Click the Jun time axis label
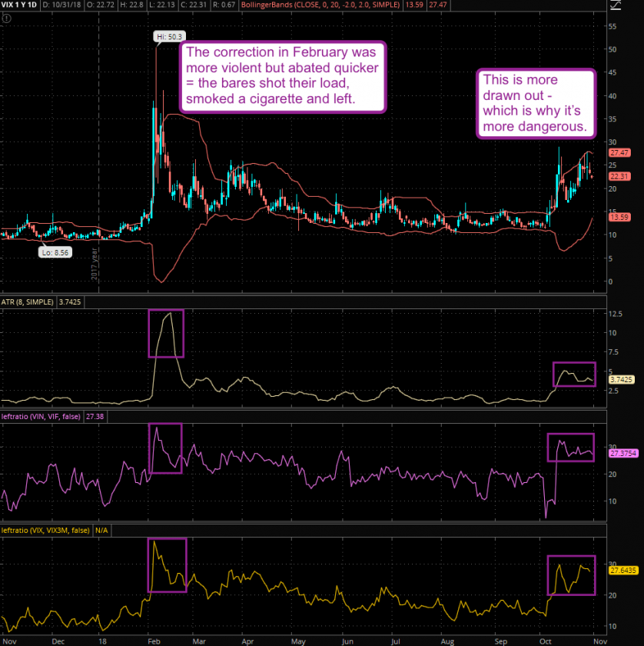The height and width of the screenshot is (646, 644). 347,641
